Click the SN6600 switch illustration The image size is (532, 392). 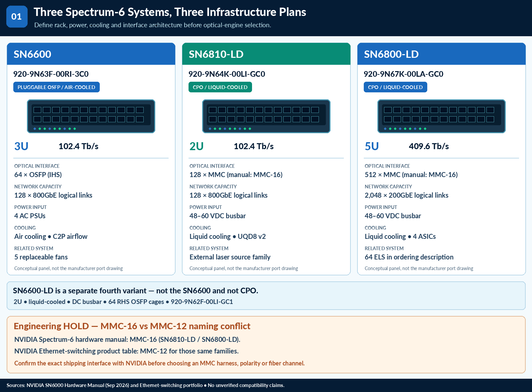coord(91,116)
